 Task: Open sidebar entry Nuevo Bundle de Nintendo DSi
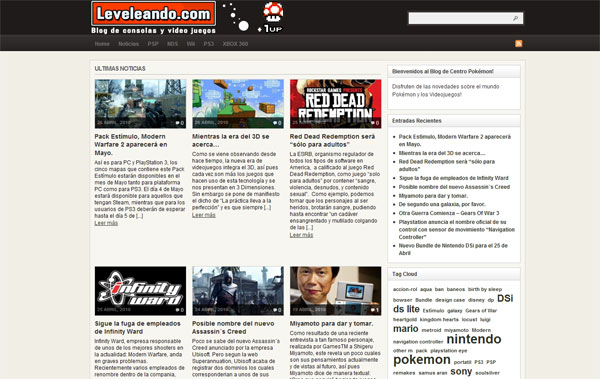pyautogui.click(x=453, y=249)
